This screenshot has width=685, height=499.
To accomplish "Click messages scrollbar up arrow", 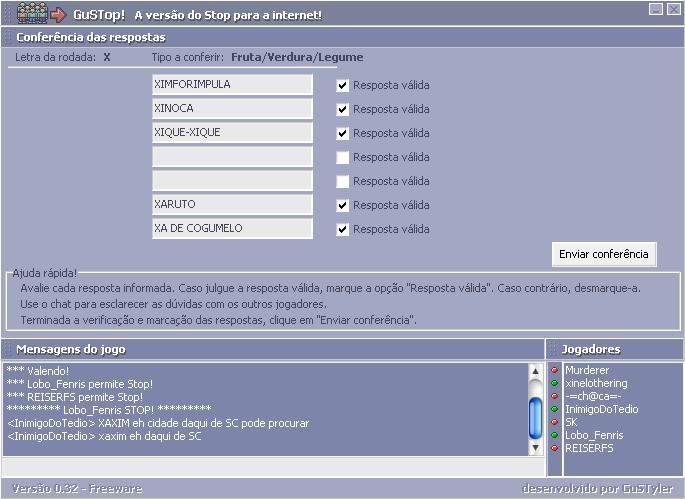I will (536, 371).
